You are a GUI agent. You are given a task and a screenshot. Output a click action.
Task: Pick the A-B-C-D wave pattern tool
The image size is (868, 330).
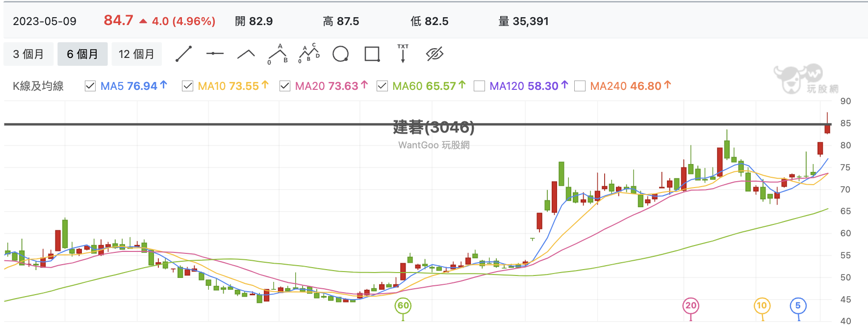pos(309,54)
